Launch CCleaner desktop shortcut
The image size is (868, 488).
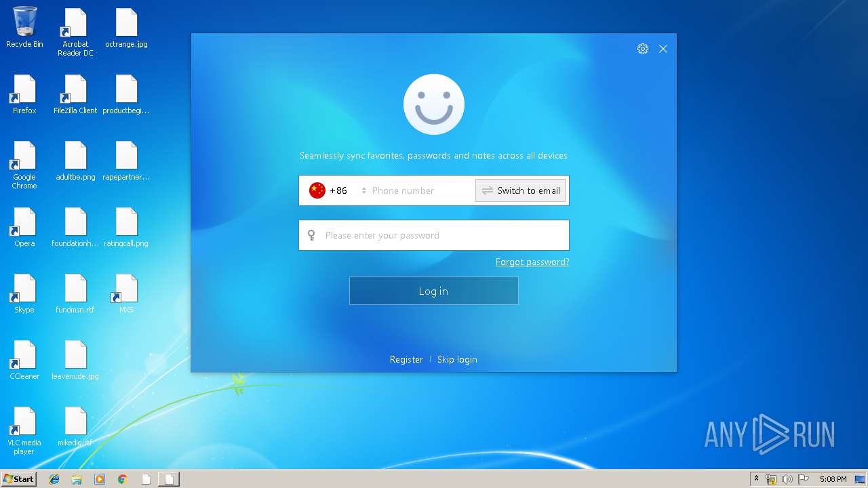pos(24,359)
